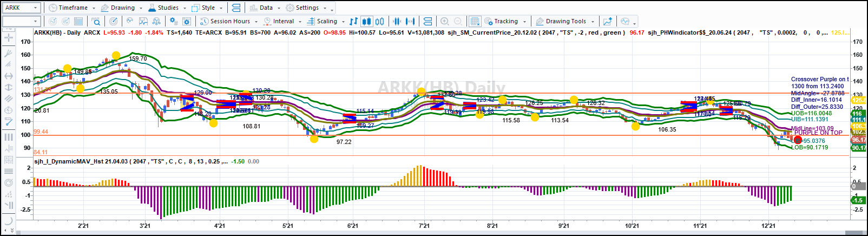Click the gear with hash settings icon
This screenshot has height=236, width=868.
[x=173, y=21]
